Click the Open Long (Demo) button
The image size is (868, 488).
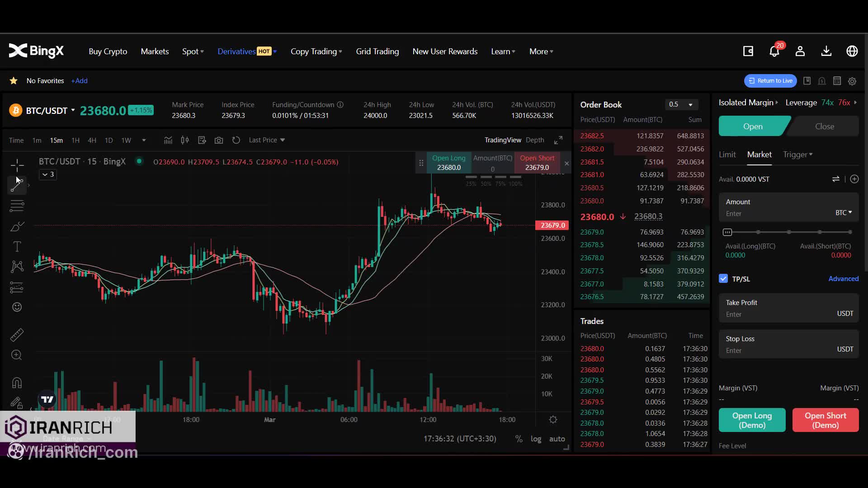point(752,420)
